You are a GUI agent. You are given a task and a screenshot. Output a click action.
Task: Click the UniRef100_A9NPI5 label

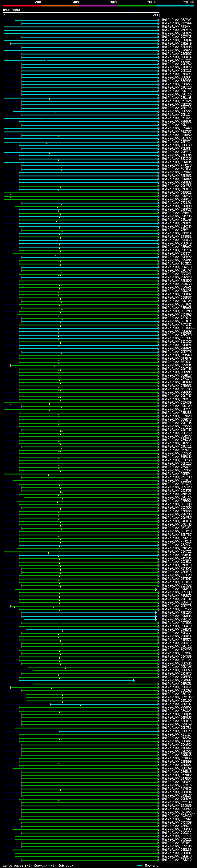177,589
